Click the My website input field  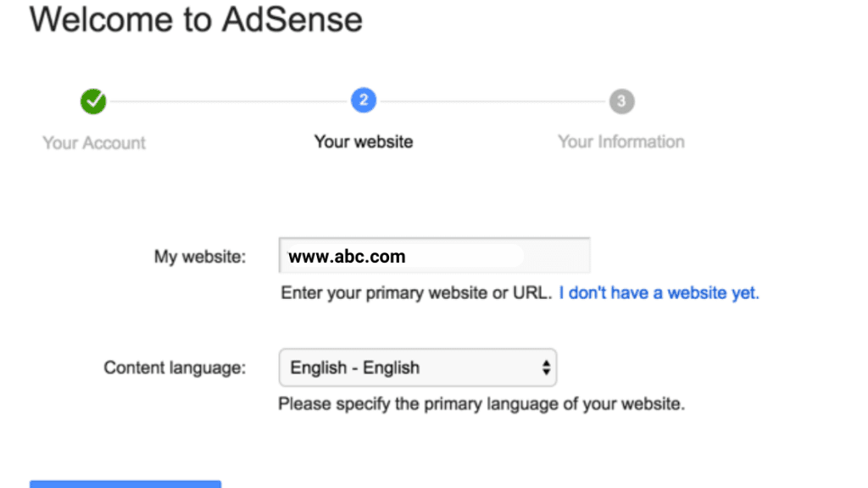[435, 256]
